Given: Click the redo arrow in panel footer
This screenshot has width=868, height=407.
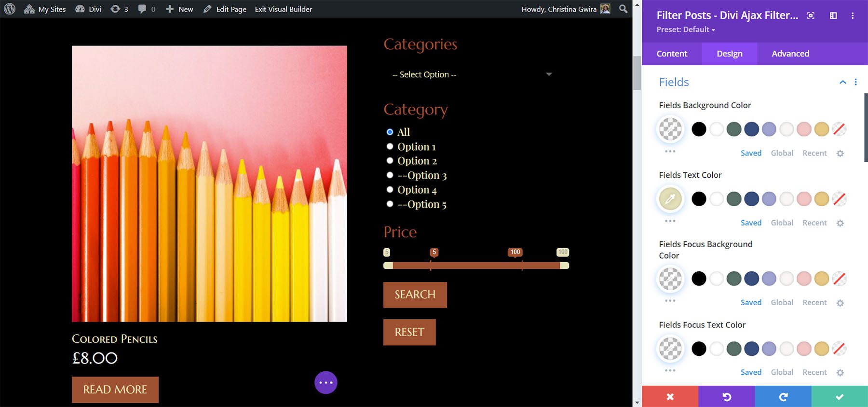Looking at the screenshot, I should click(783, 396).
